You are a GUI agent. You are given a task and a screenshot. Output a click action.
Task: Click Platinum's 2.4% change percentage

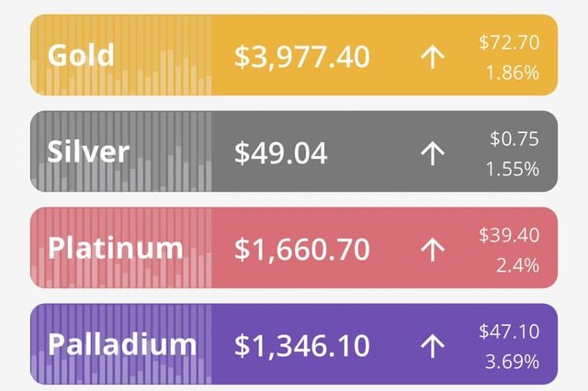[518, 265]
